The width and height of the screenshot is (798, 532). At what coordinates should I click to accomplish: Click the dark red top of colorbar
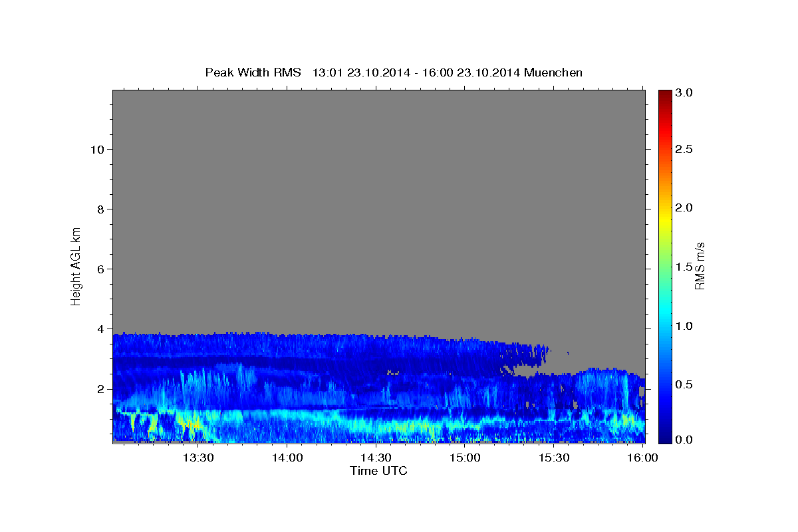[664, 94]
